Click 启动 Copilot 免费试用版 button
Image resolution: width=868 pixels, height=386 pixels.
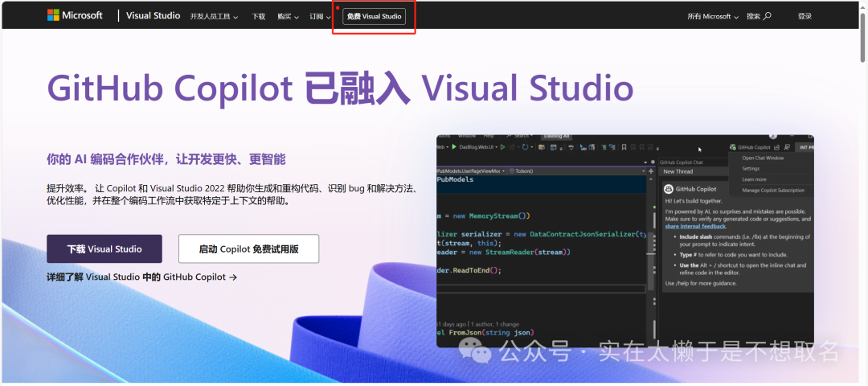click(x=248, y=248)
